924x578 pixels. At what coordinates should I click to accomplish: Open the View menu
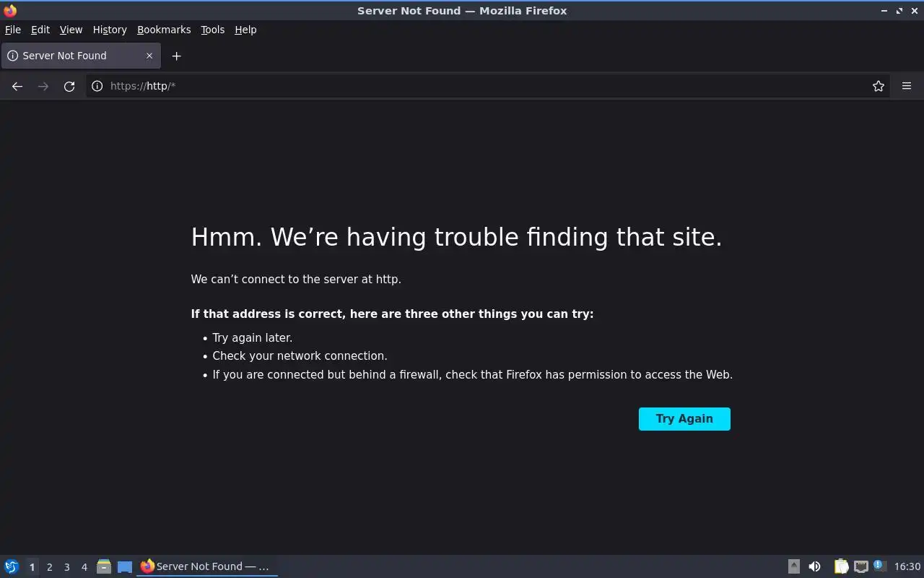point(71,30)
